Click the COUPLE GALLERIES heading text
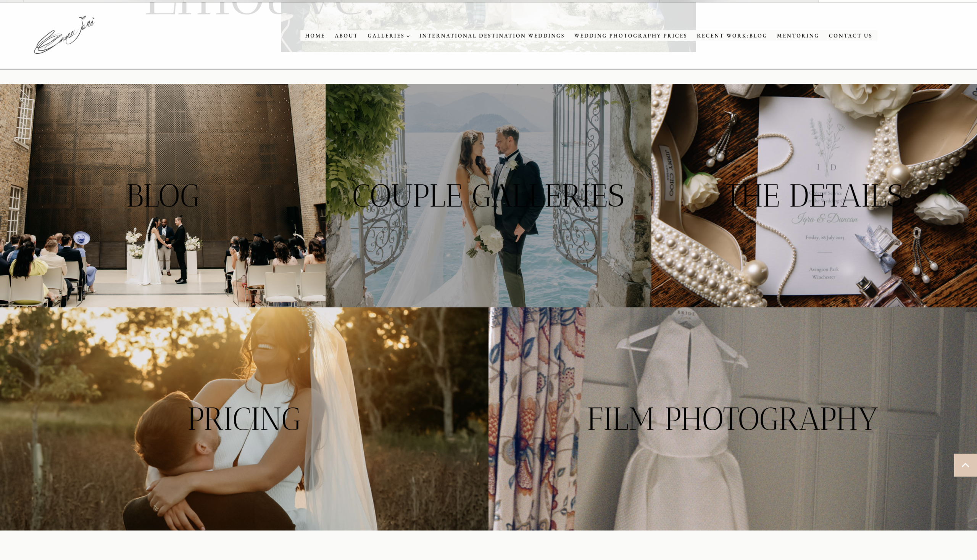 click(488, 195)
